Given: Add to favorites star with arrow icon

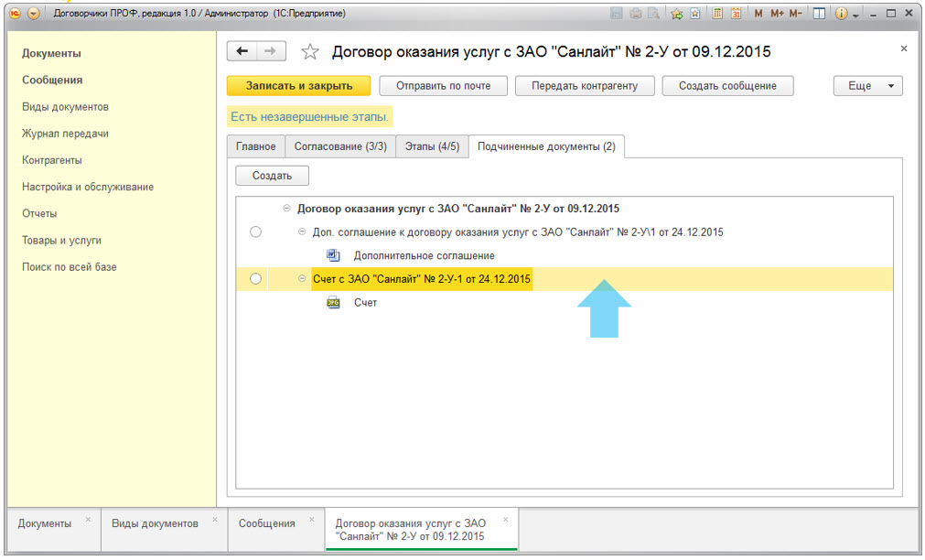Looking at the screenshot, I should (677, 13).
